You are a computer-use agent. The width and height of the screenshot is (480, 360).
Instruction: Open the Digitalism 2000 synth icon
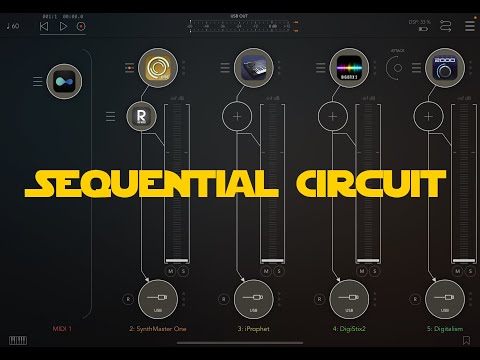(x=445, y=68)
